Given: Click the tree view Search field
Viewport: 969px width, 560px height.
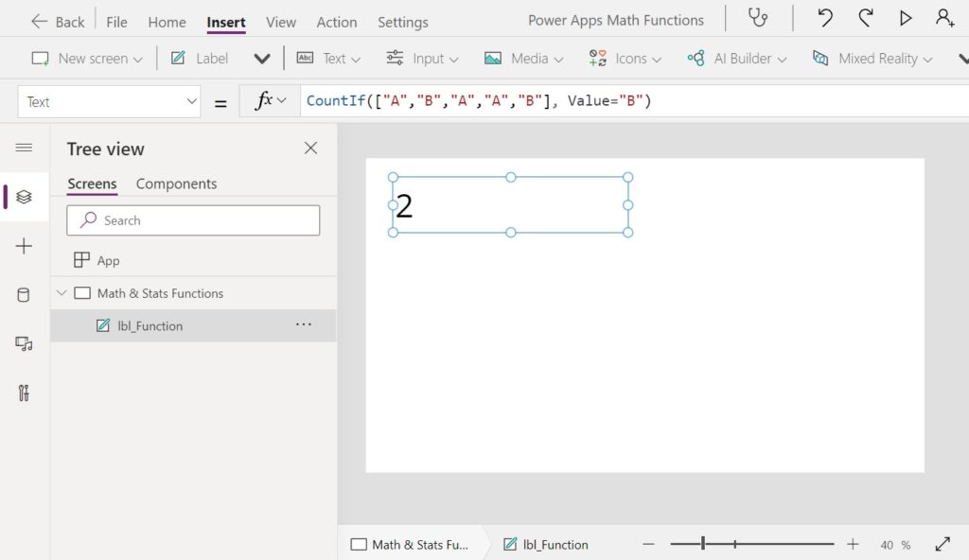Looking at the screenshot, I should [193, 220].
